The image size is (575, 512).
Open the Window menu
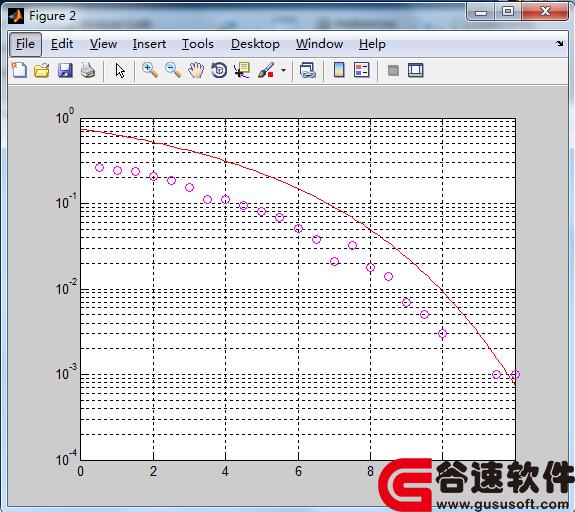319,44
